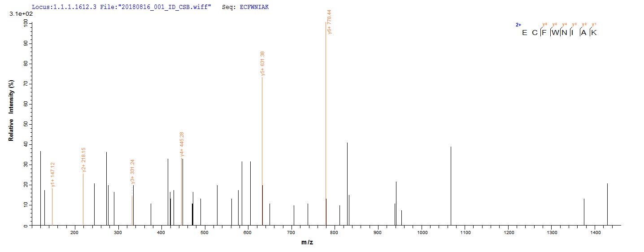Image resolution: width=644 pixels, height=252 pixels.
Task: Click the y2+ 218.15 peak label
Action: tap(84, 160)
